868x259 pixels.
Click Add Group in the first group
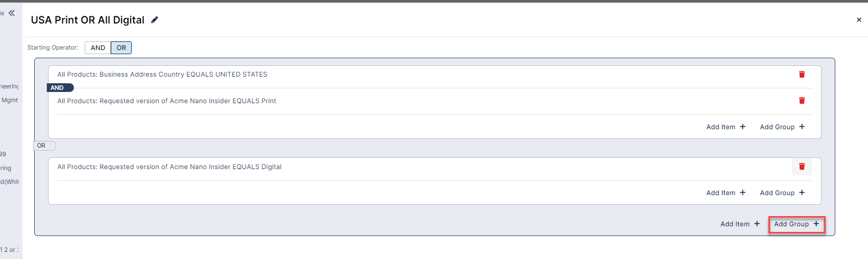tap(782, 127)
